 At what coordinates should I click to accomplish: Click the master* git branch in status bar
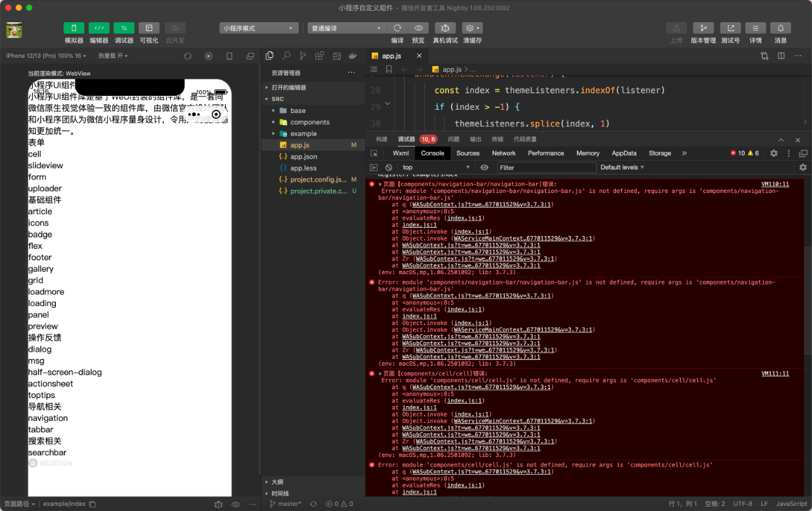286,504
